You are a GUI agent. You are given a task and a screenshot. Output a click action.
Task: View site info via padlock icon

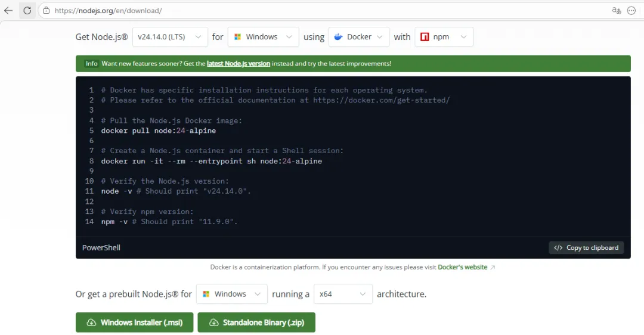(47, 11)
